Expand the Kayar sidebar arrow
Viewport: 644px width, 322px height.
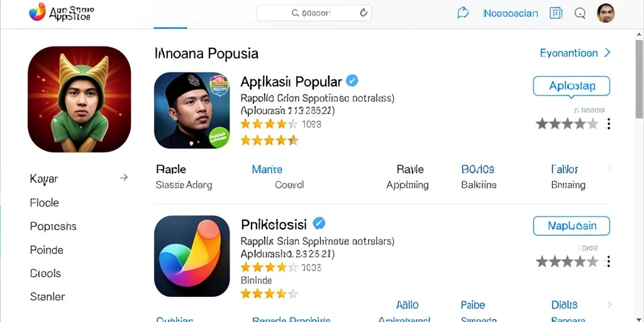click(x=124, y=178)
